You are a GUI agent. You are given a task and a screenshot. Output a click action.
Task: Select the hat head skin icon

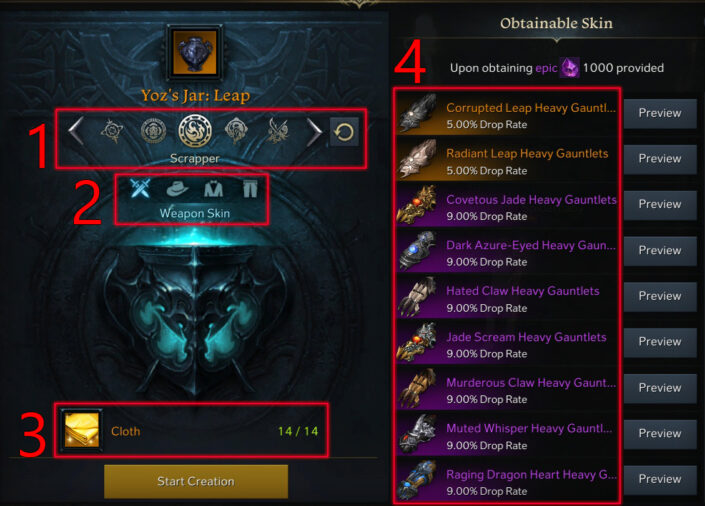coord(177,189)
